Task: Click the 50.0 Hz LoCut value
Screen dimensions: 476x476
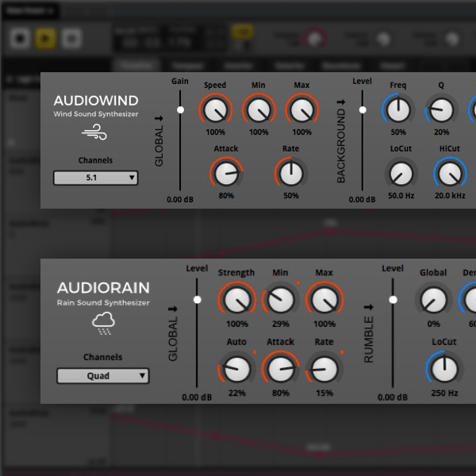Action: (401, 195)
